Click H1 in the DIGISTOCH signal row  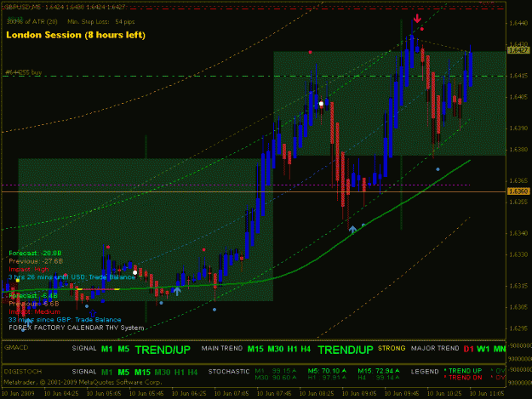pyautogui.click(x=179, y=373)
